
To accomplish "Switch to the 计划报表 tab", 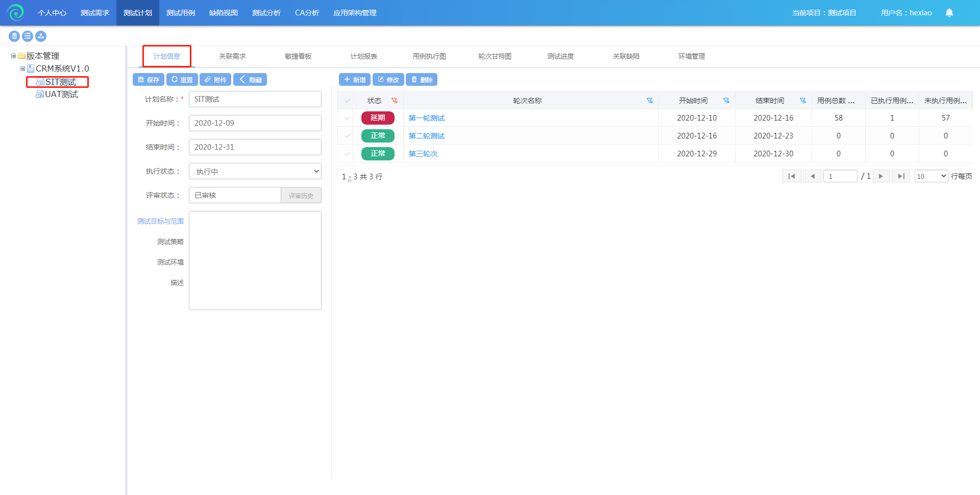I will pyautogui.click(x=363, y=56).
